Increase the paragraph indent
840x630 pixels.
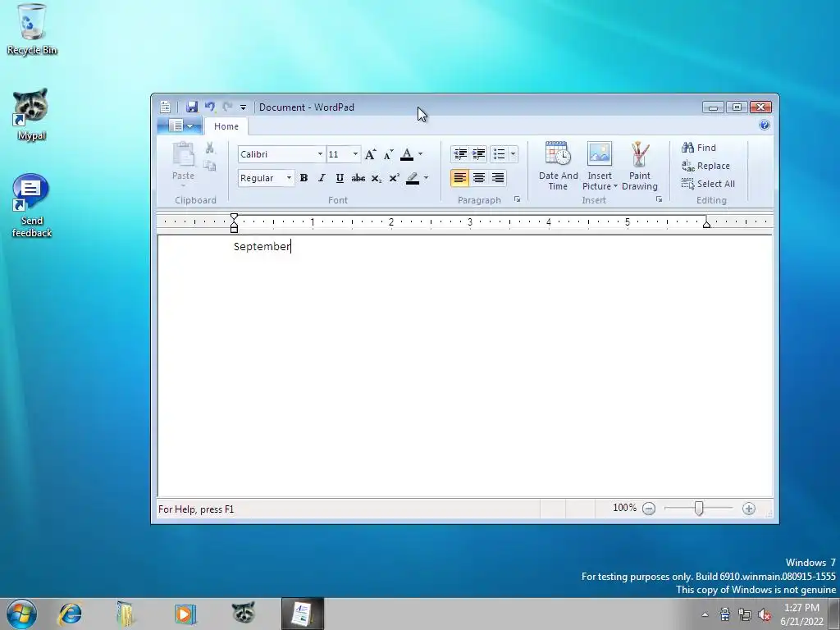[x=478, y=154]
